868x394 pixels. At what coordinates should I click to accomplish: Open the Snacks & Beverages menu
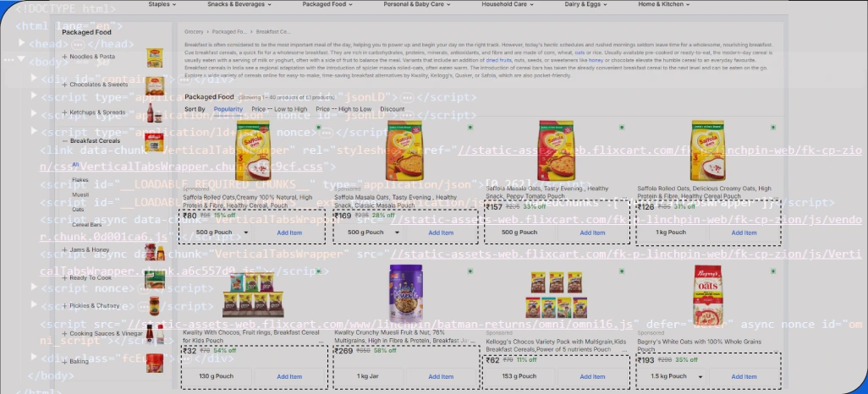pyautogui.click(x=239, y=4)
